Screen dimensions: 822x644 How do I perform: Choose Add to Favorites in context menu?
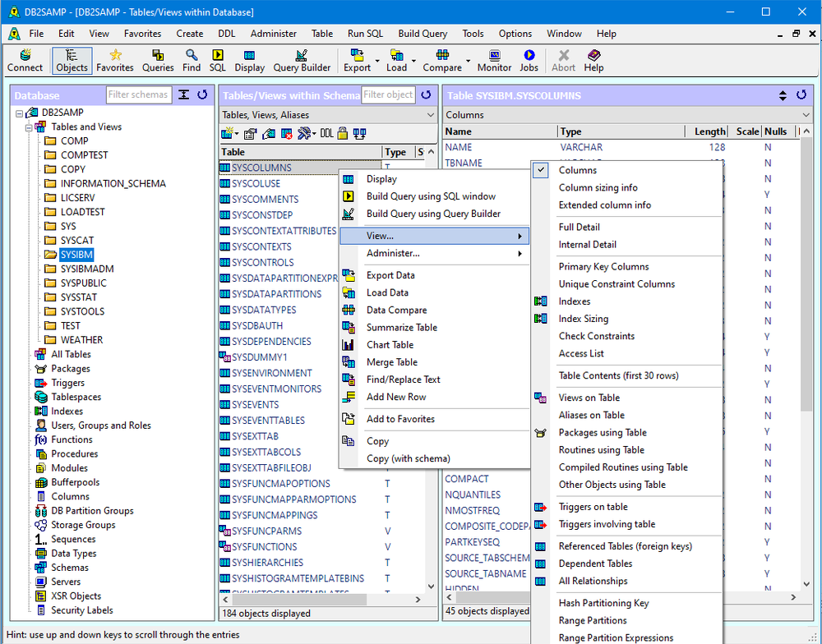pyautogui.click(x=435, y=419)
